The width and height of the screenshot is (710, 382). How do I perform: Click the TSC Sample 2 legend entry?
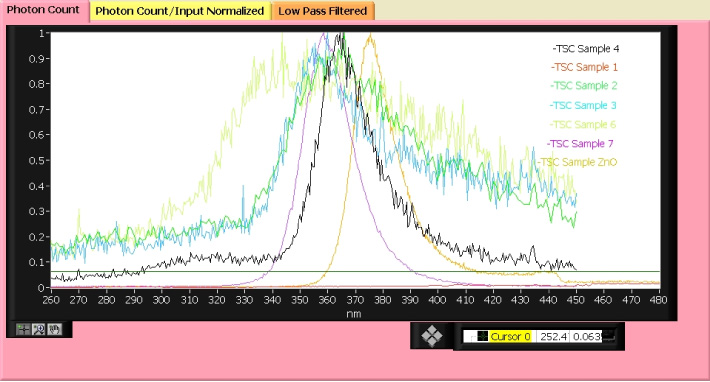(584, 86)
